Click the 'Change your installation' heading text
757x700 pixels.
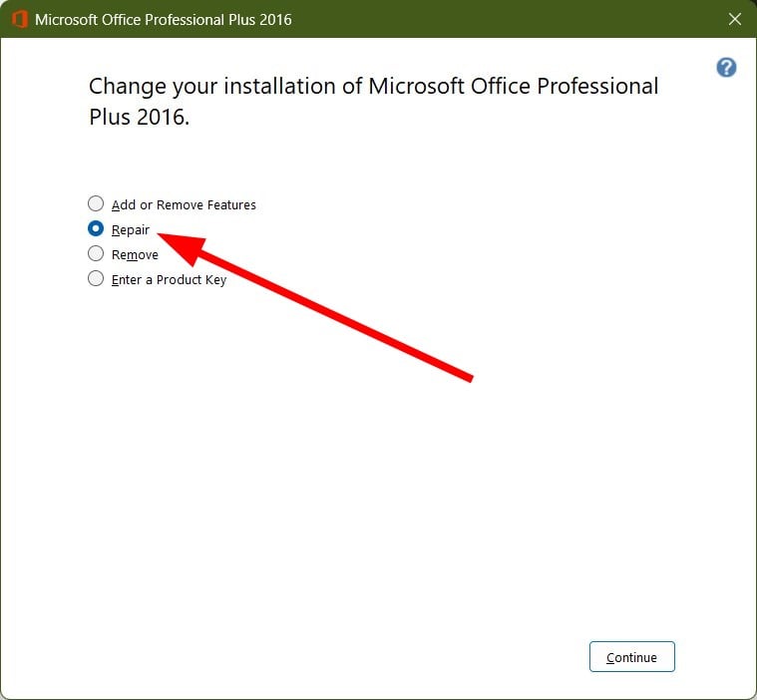(x=373, y=102)
